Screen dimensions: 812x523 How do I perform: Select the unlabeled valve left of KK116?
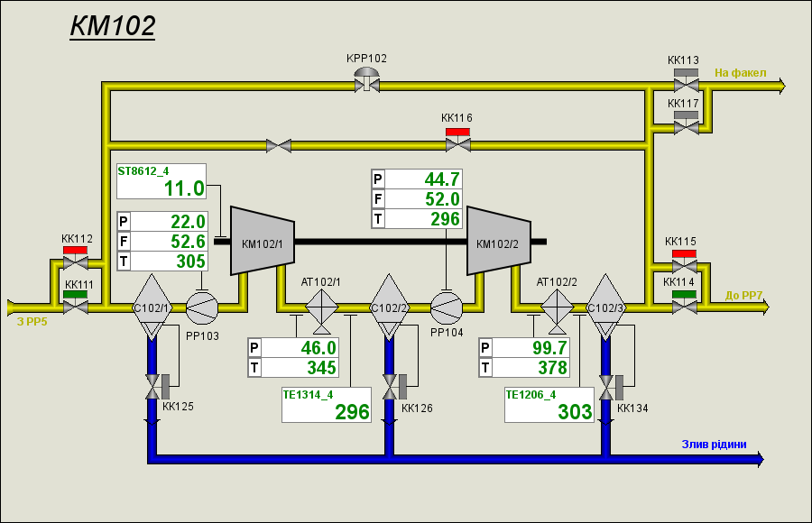279,146
